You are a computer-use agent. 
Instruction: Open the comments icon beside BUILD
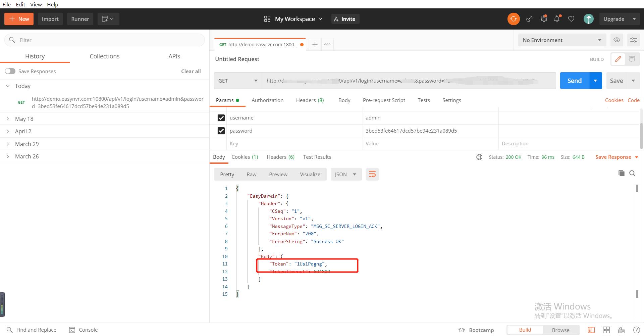632,59
